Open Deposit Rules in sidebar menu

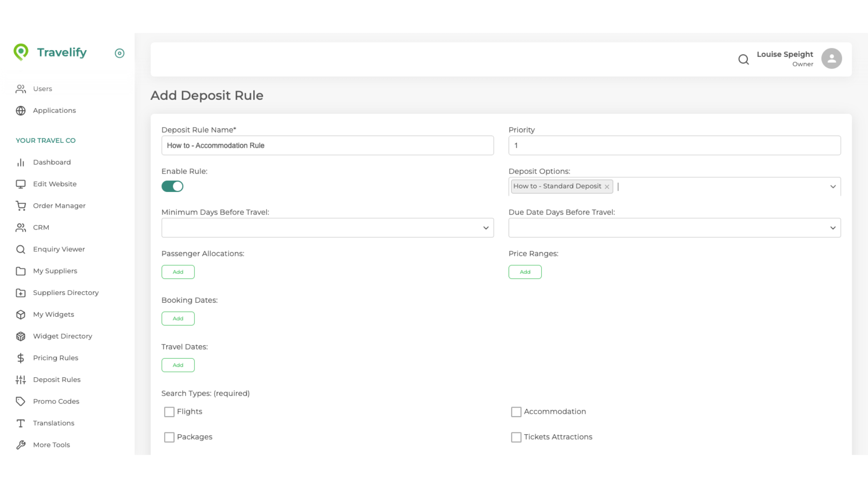click(57, 380)
